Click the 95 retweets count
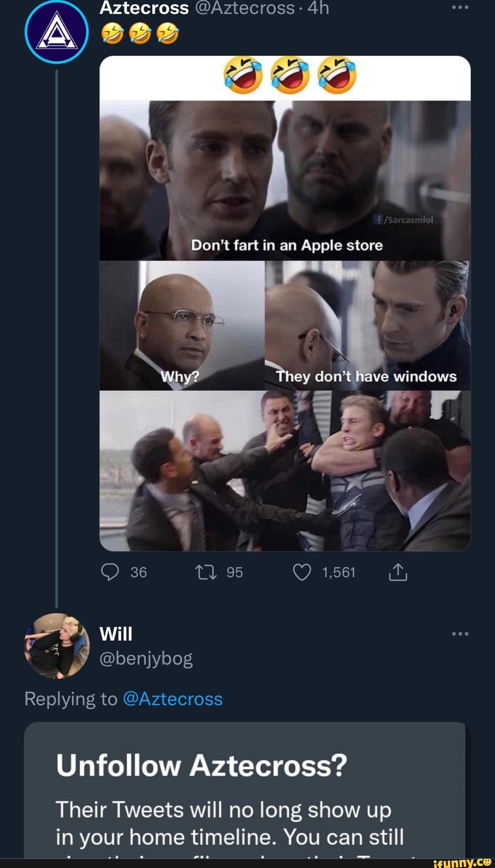 235,572
